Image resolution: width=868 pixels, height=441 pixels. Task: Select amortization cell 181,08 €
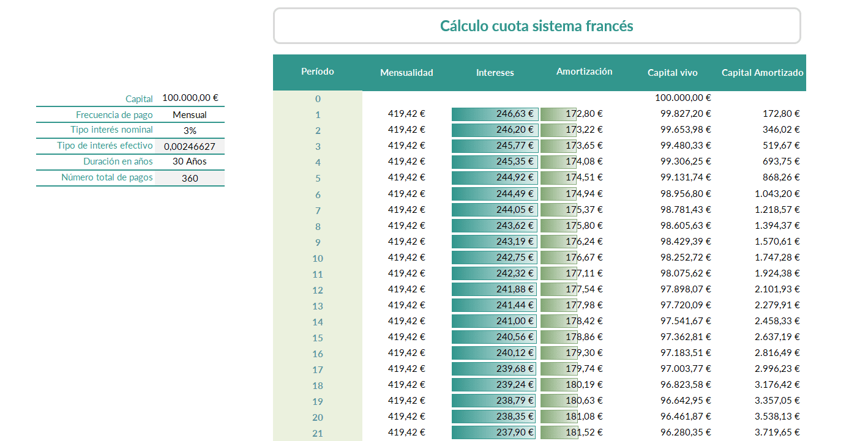[x=585, y=416]
